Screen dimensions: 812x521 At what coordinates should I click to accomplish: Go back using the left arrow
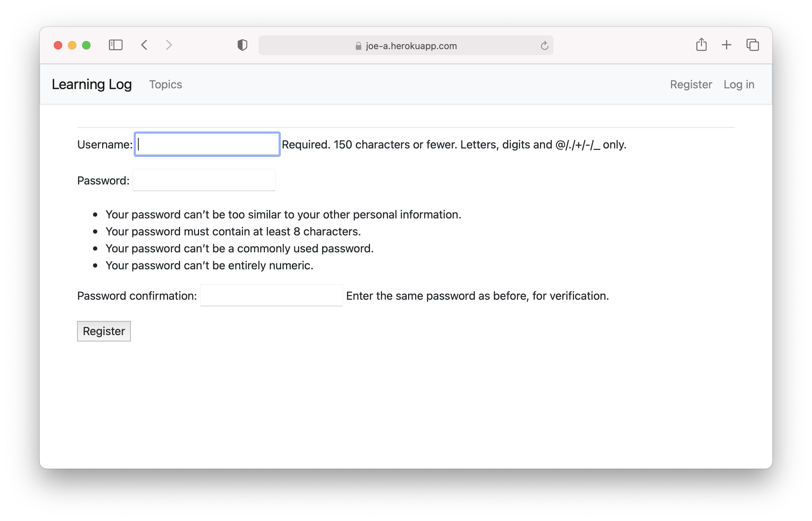click(x=144, y=45)
